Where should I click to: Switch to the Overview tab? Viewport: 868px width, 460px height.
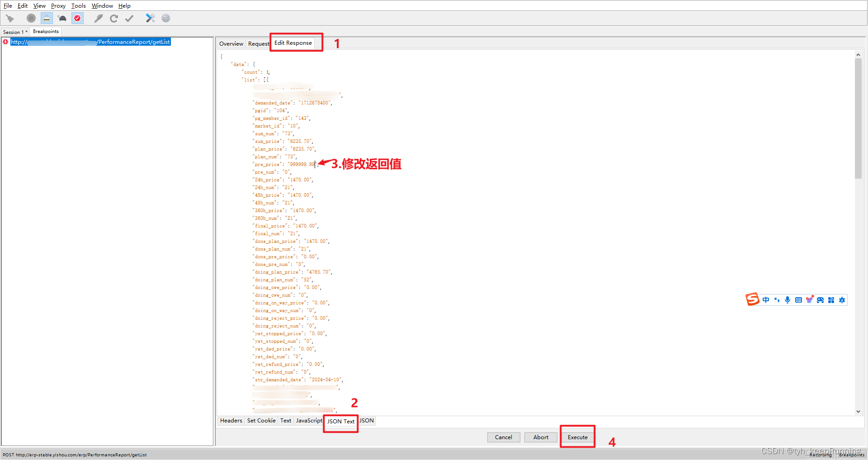231,43
